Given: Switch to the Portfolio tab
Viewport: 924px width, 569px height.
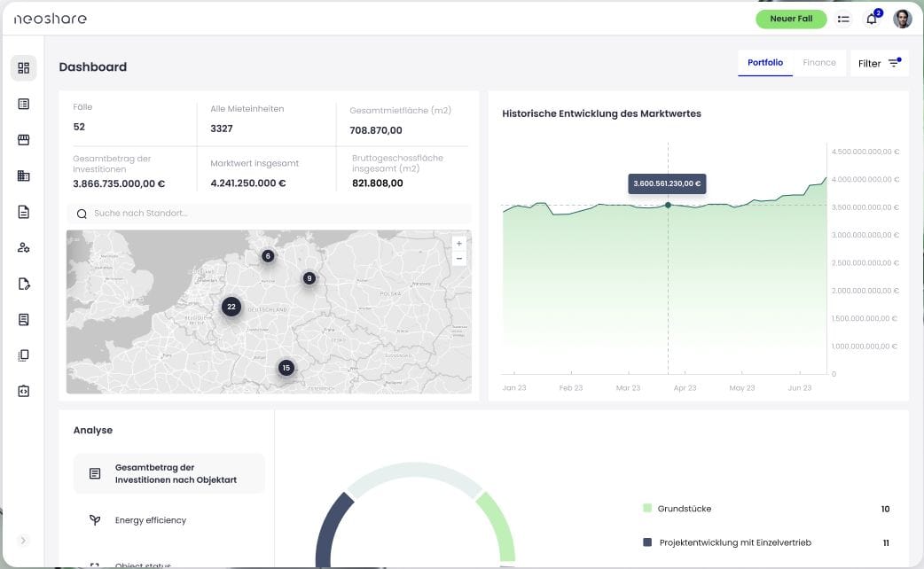Looking at the screenshot, I should [765, 63].
